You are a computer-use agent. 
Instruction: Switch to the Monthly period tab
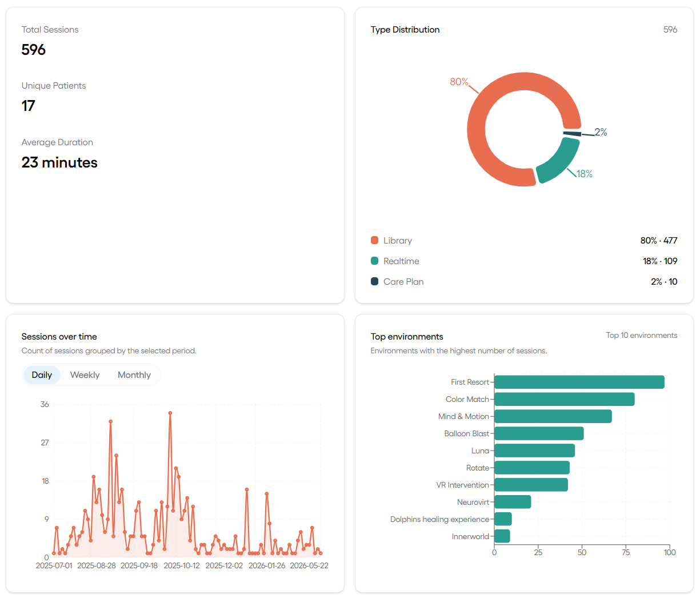[134, 375]
